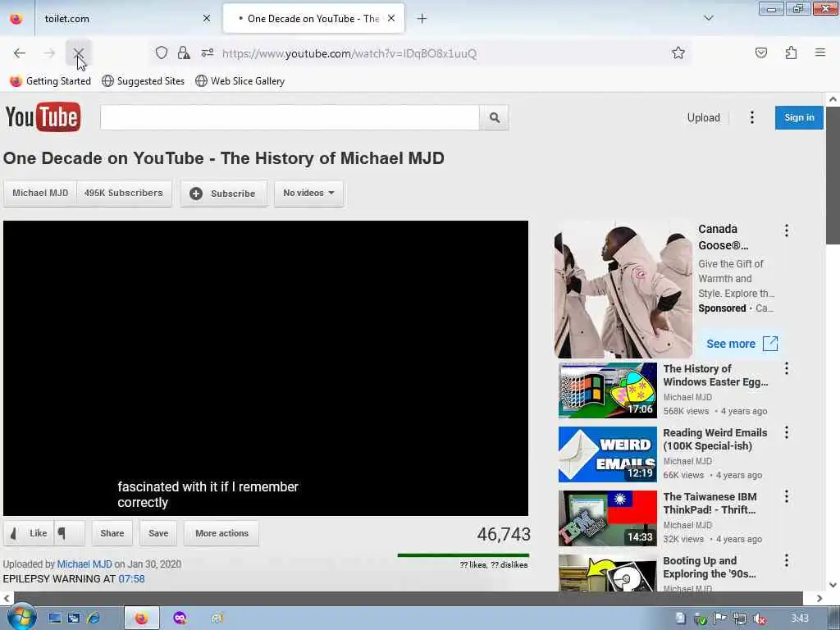Click the muted volume tray icon

pyautogui.click(x=759, y=619)
